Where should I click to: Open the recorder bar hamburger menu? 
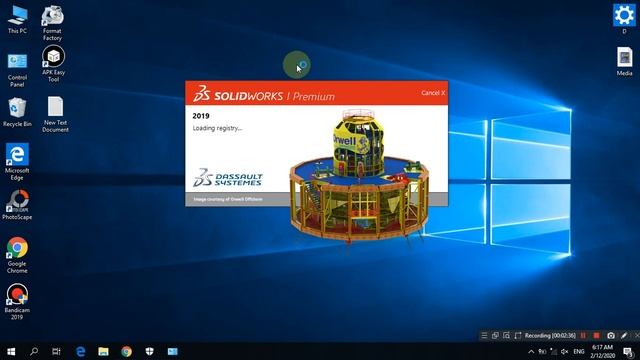coord(484,336)
